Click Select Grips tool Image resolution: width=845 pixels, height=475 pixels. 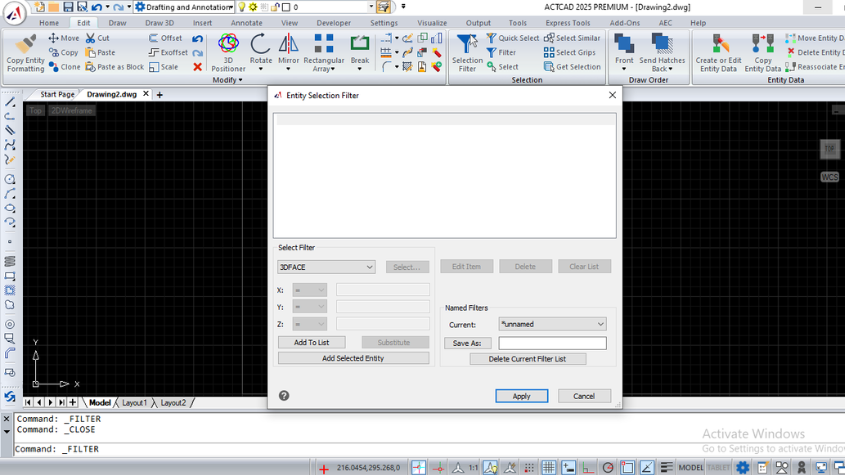click(x=570, y=52)
